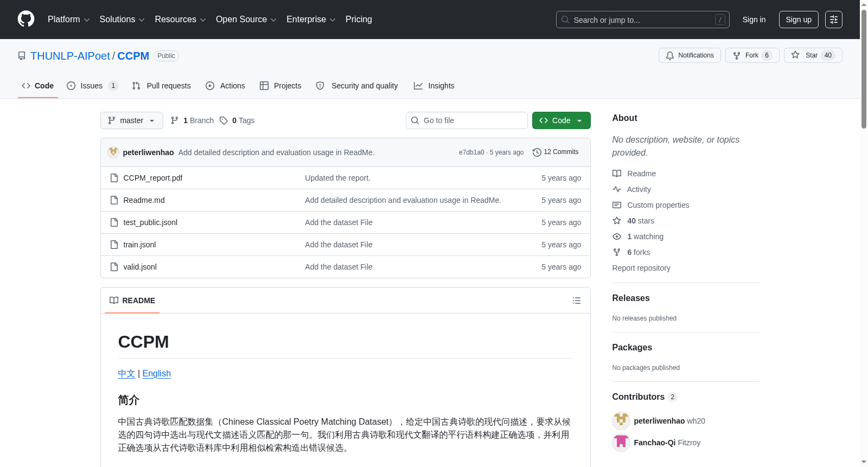Click the CCPM_report.pdf file icon

coord(114,178)
